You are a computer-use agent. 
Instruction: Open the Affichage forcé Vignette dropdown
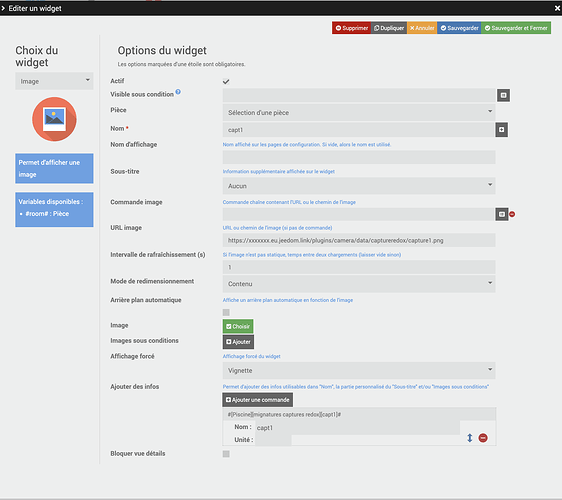point(359,370)
